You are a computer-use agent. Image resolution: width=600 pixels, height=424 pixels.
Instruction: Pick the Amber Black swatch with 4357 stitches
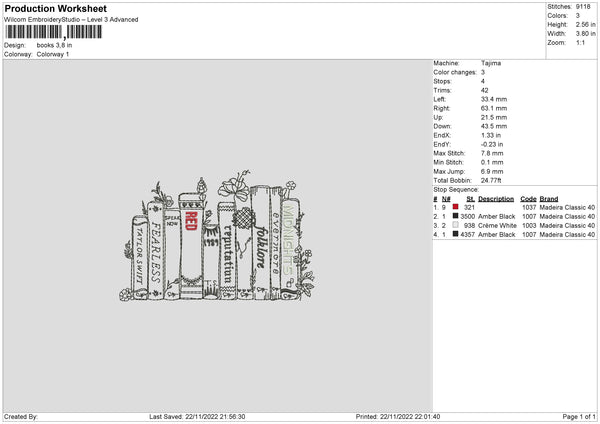click(x=455, y=234)
